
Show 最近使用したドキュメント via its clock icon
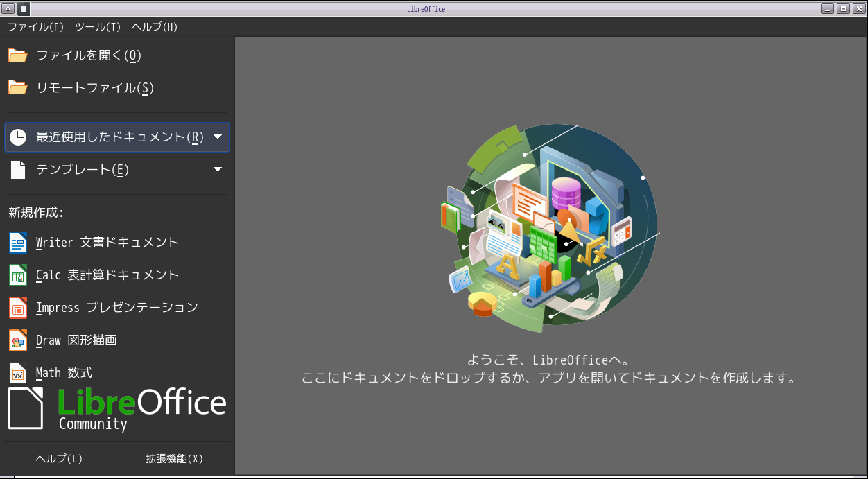(x=18, y=137)
